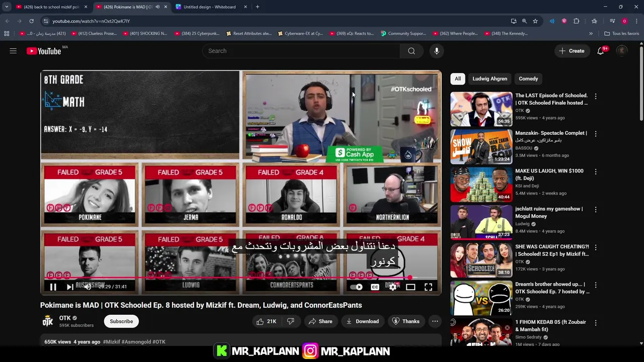The height and width of the screenshot is (362, 644).
Task: Switch to theater mode
Action: [411, 287]
